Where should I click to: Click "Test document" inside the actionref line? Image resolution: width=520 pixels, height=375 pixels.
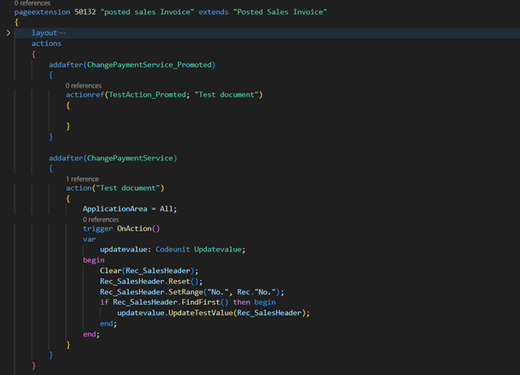pos(227,95)
